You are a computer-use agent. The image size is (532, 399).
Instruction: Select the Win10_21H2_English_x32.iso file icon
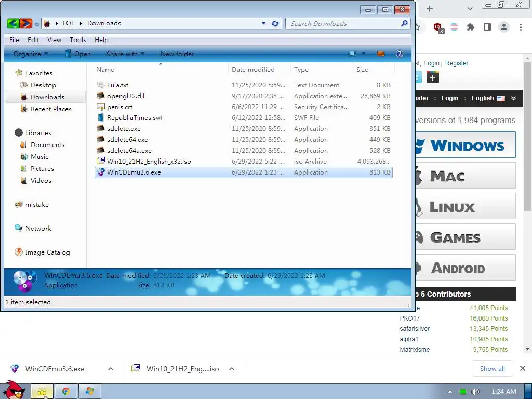(100, 161)
